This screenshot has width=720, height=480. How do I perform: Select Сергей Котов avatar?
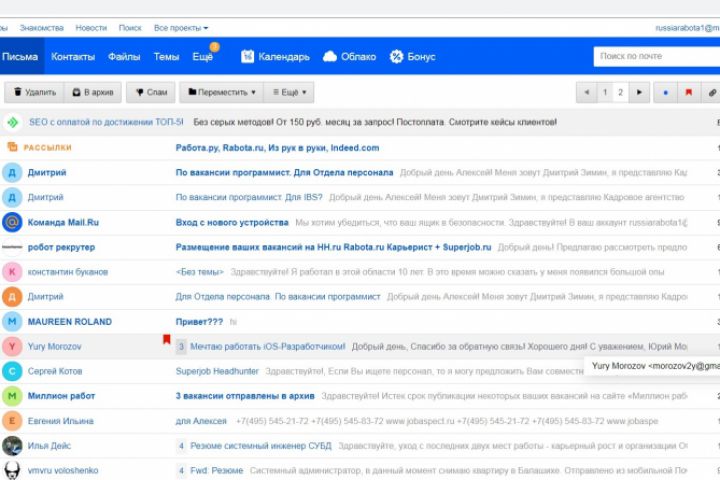click(x=12, y=371)
